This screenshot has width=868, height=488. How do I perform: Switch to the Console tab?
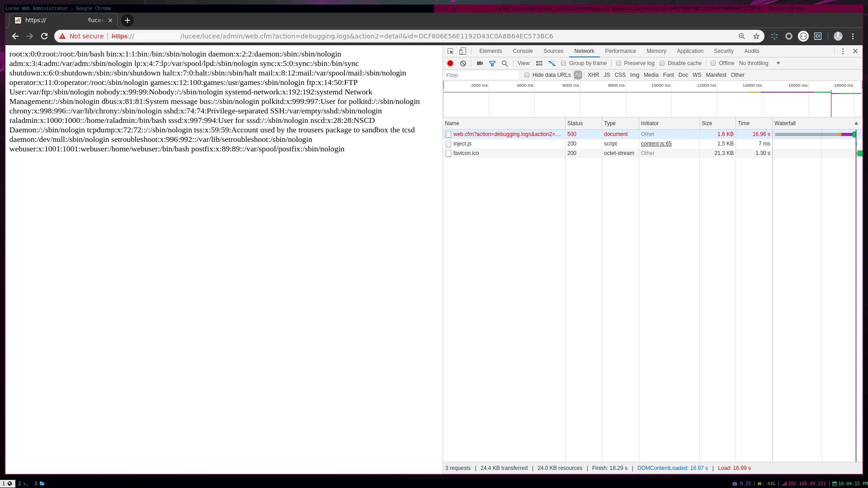point(523,51)
